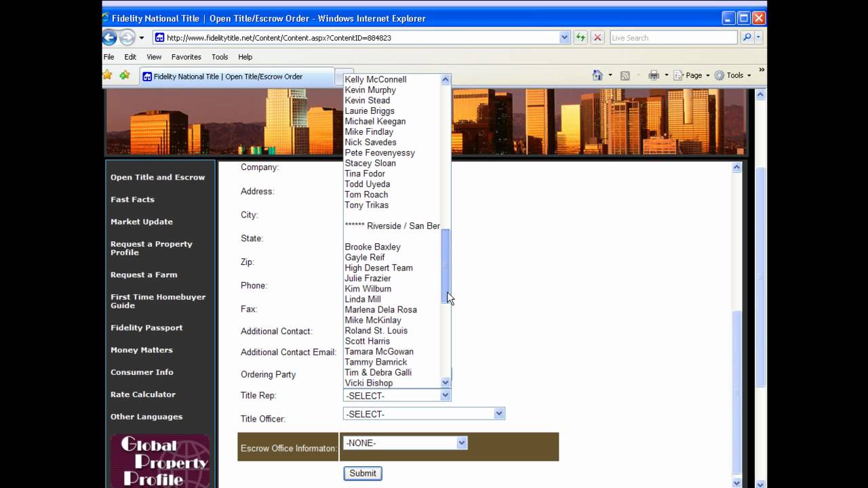Viewport: 868px width, 488px height.
Task: Click the site icon in address bar
Action: pos(159,38)
